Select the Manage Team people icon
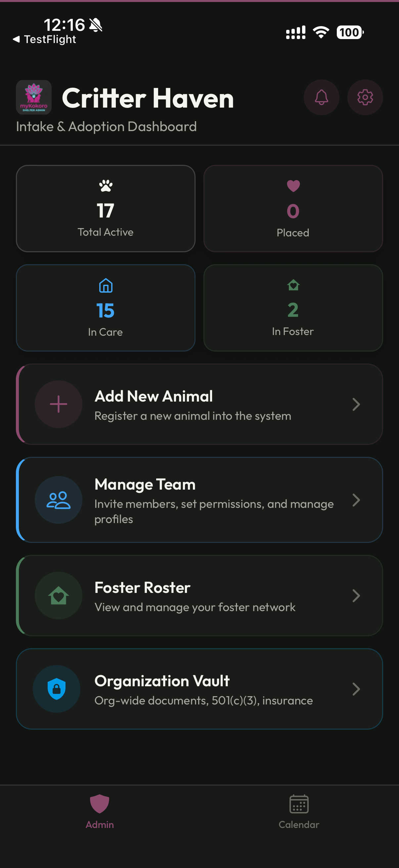This screenshot has width=399, height=868. (58, 500)
